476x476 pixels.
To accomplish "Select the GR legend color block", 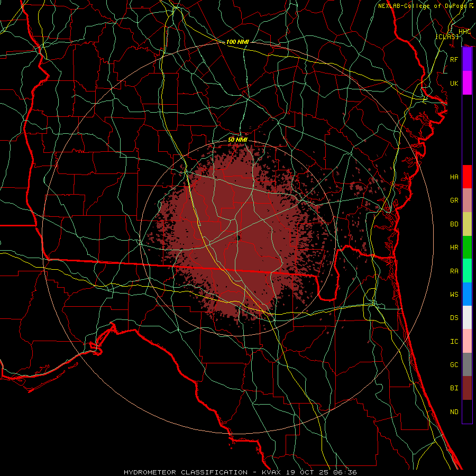I will [x=467, y=200].
